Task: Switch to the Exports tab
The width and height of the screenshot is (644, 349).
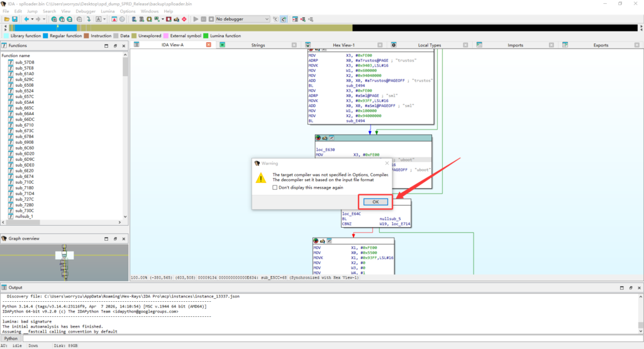Action: pyautogui.click(x=601, y=45)
